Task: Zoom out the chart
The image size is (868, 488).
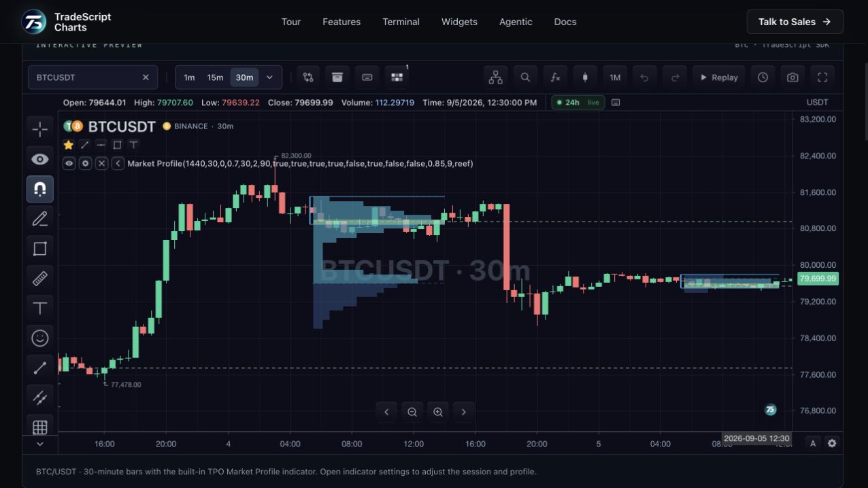Action: point(412,412)
